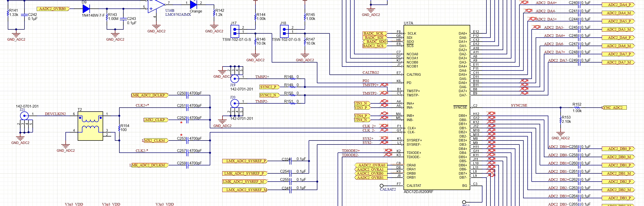Click the SYNC2_P port label
The image size is (644, 206).
(x=269, y=87)
